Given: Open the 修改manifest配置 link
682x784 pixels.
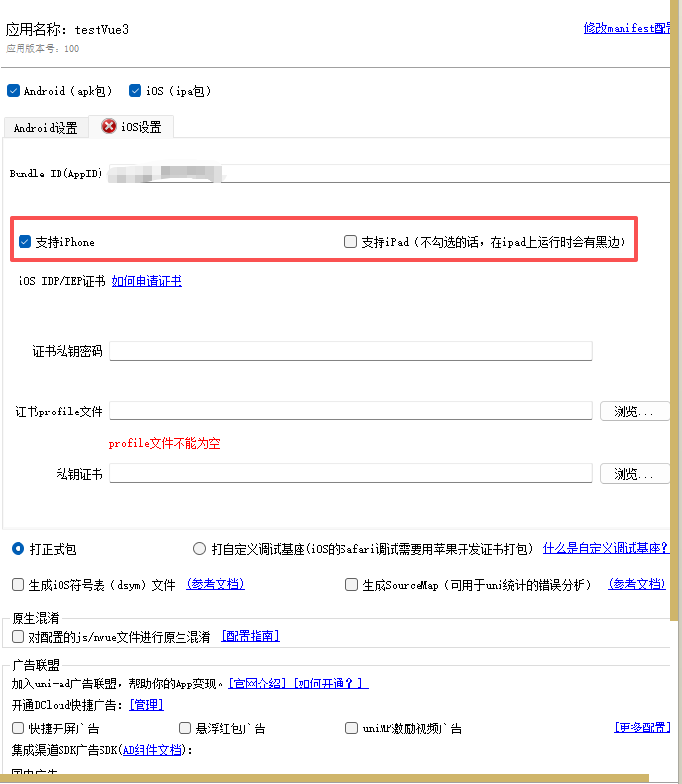Looking at the screenshot, I should 626,29.
